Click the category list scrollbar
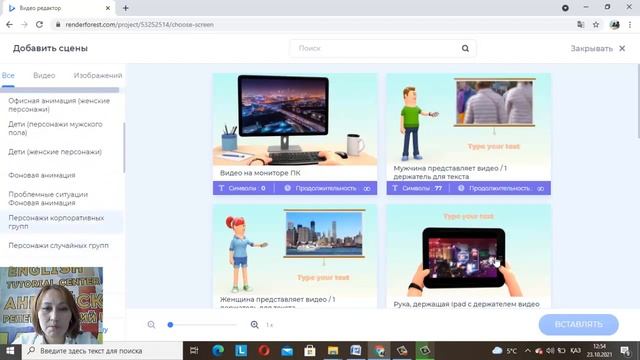Image resolution: width=640 pixels, height=360 pixels. 124,148
